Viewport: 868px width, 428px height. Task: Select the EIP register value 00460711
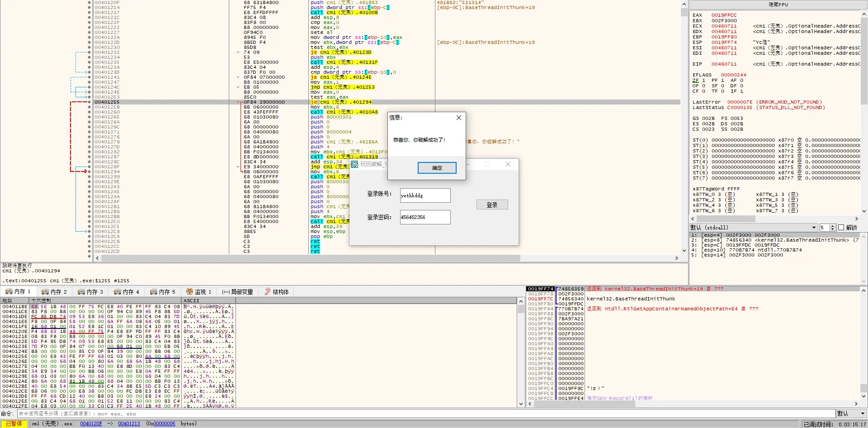point(724,64)
